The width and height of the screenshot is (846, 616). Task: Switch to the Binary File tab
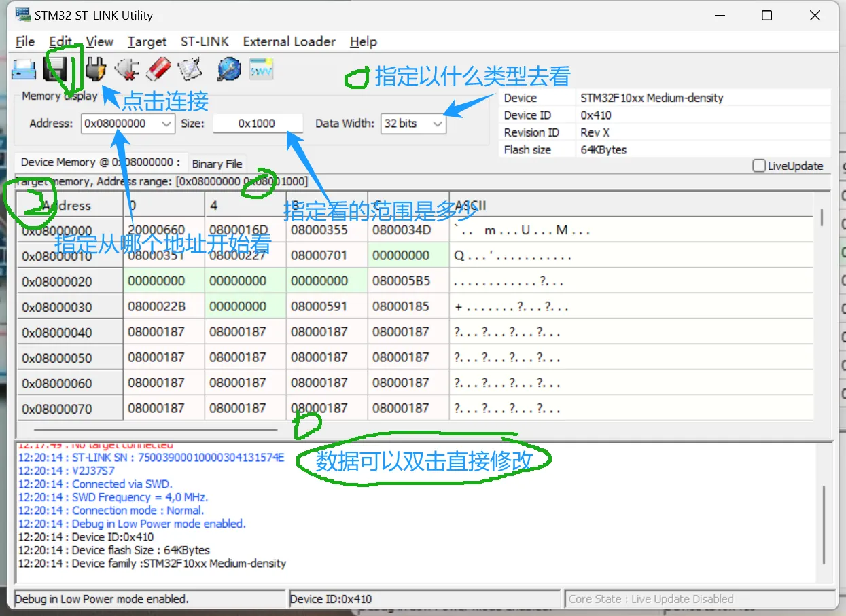click(217, 164)
